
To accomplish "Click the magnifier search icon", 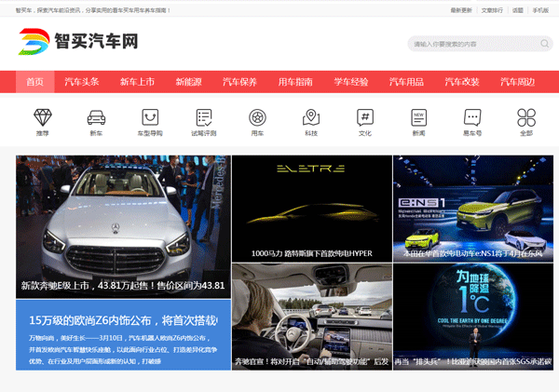I will [544, 44].
